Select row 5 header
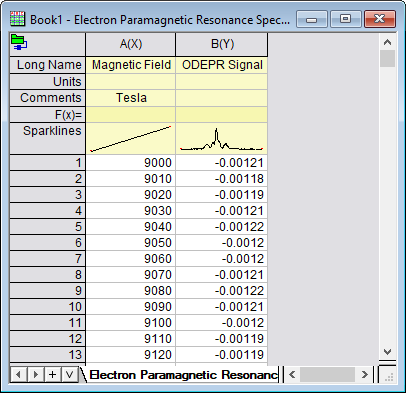Image resolution: width=406 pixels, height=393 pixels. (x=47, y=227)
